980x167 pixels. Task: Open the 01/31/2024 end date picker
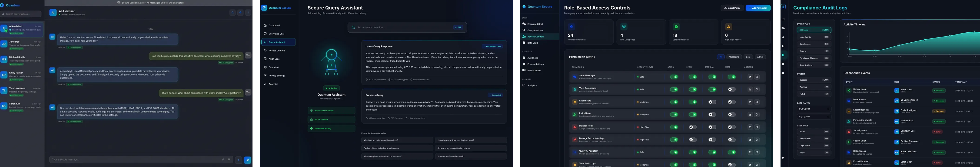(x=814, y=117)
